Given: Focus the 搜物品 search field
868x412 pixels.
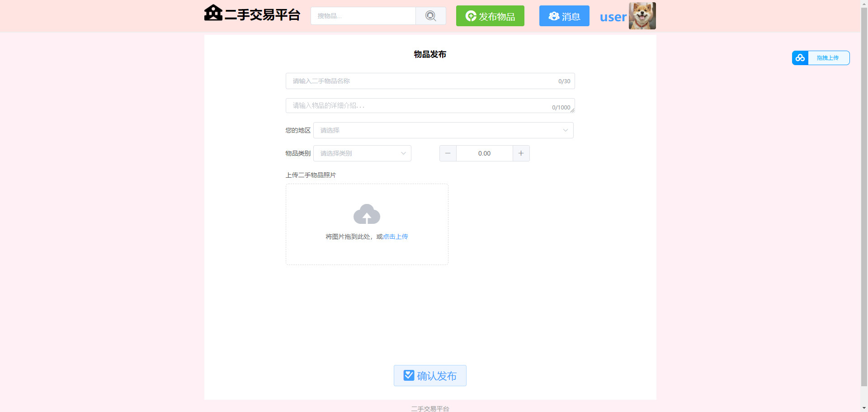Looking at the screenshot, I should click(363, 16).
